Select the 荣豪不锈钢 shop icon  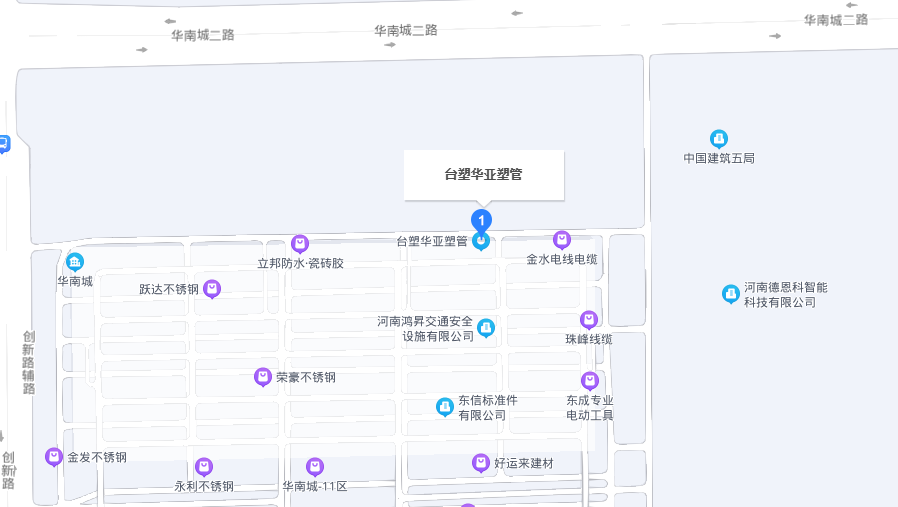click(263, 377)
